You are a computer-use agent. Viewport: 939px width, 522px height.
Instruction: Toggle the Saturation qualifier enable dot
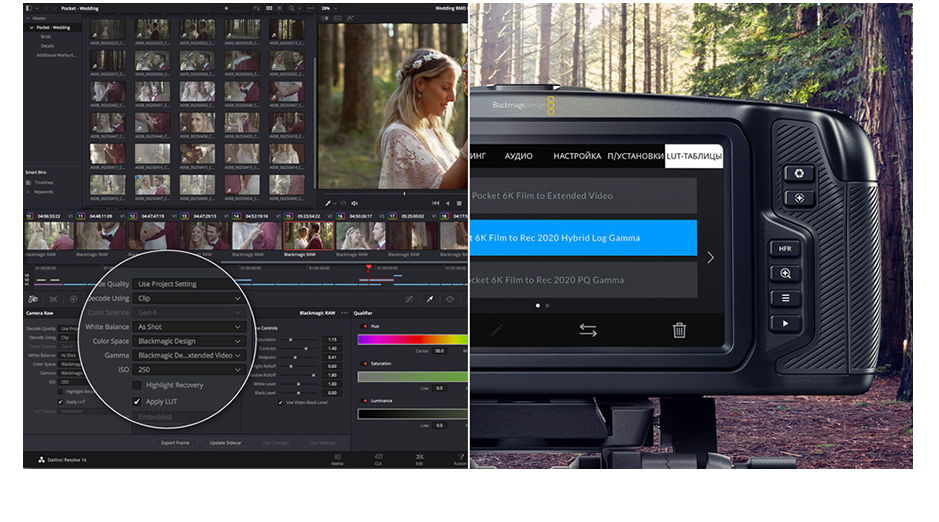365,363
